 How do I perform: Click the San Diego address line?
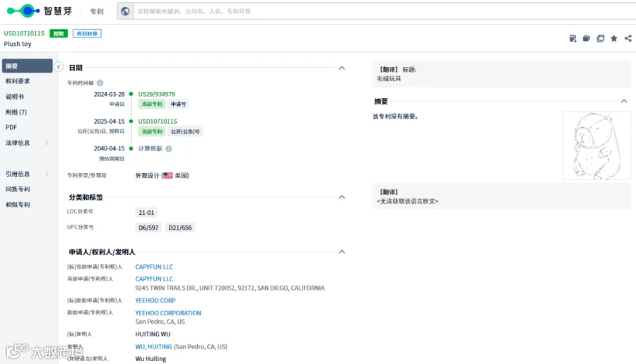[230, 288]
